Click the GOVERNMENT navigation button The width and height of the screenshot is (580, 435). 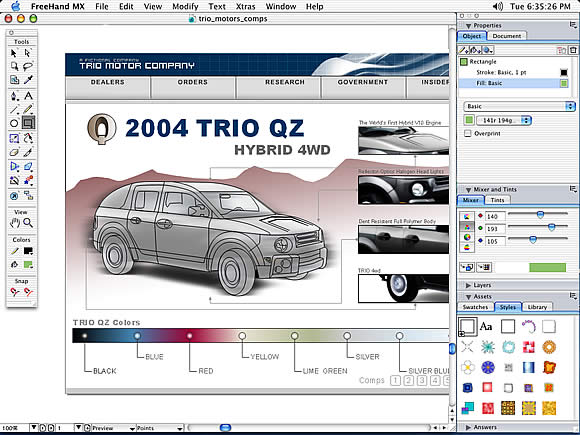point(363,87)
